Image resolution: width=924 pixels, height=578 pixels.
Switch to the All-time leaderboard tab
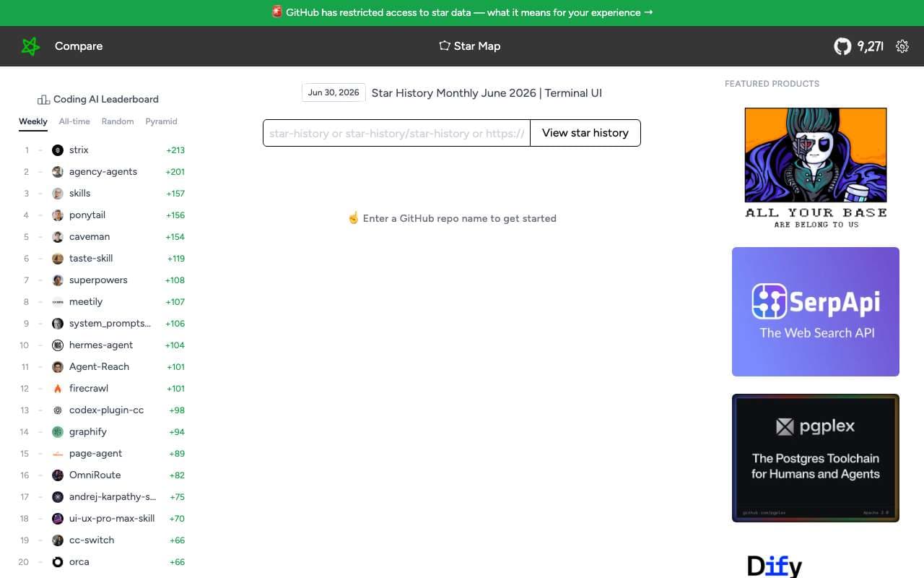pyautogui.click(x=74, y=121)
